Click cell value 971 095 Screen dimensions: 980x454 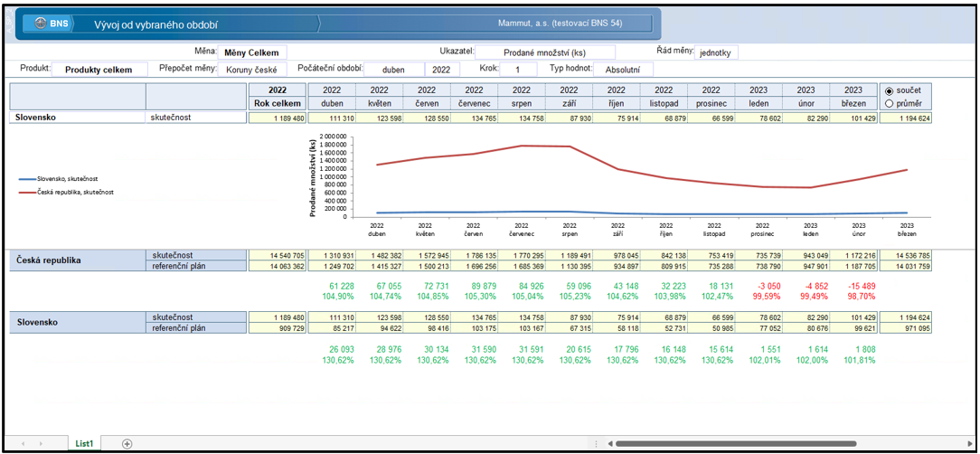(906, 327)
